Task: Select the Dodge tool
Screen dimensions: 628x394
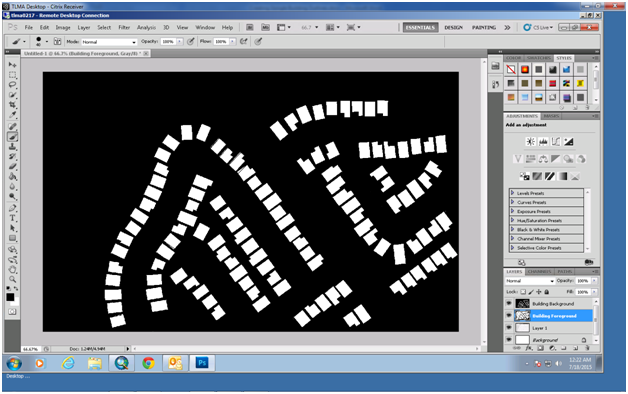Action: tap(13, 197)
